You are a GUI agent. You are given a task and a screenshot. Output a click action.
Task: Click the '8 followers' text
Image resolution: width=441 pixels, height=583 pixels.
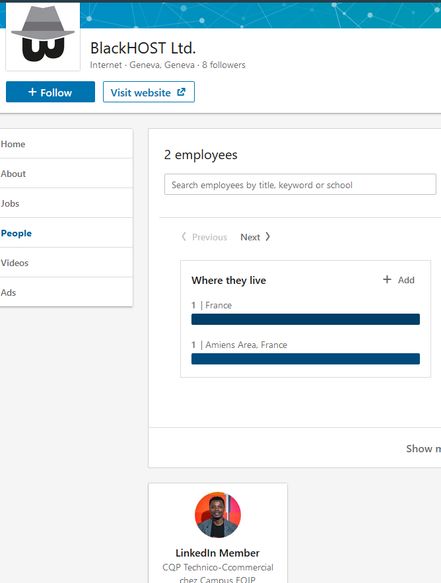tap(224, 65)
